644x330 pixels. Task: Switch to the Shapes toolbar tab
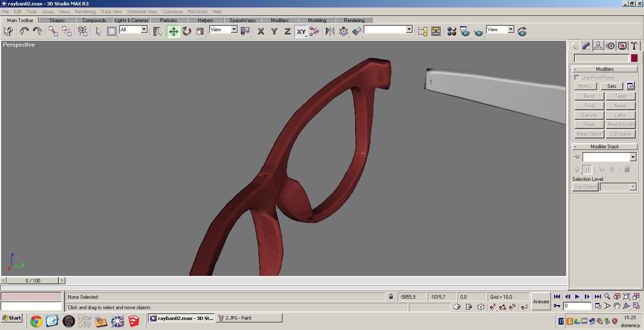[57, 20]
